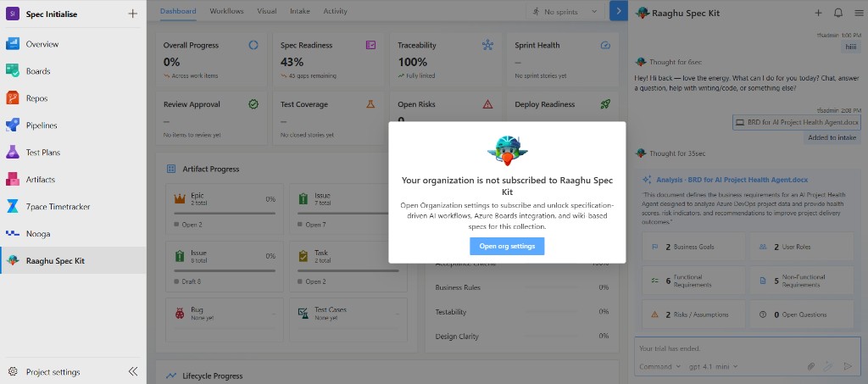Click the paperclip attach icon

point(811,366)
